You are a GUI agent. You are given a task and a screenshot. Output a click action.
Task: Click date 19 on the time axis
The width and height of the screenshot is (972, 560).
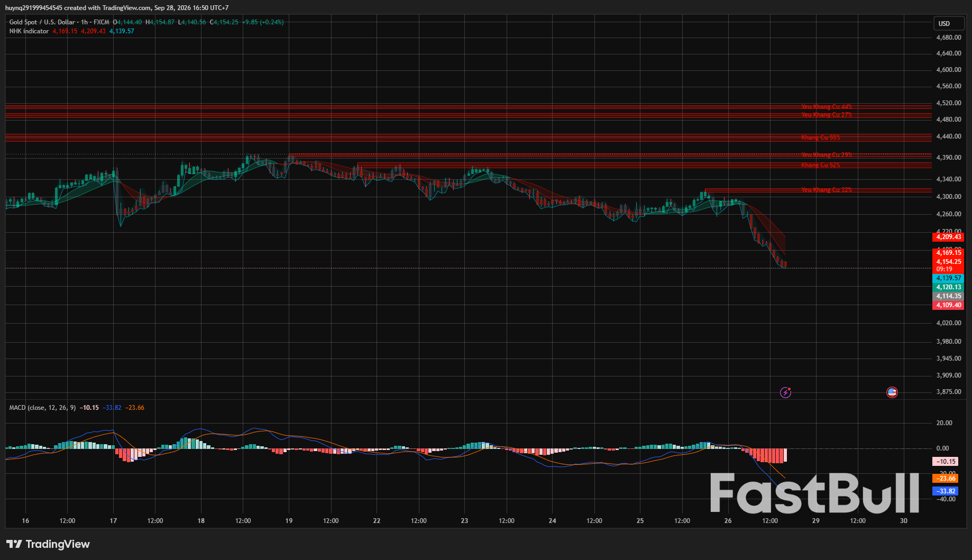click(289, 521)
